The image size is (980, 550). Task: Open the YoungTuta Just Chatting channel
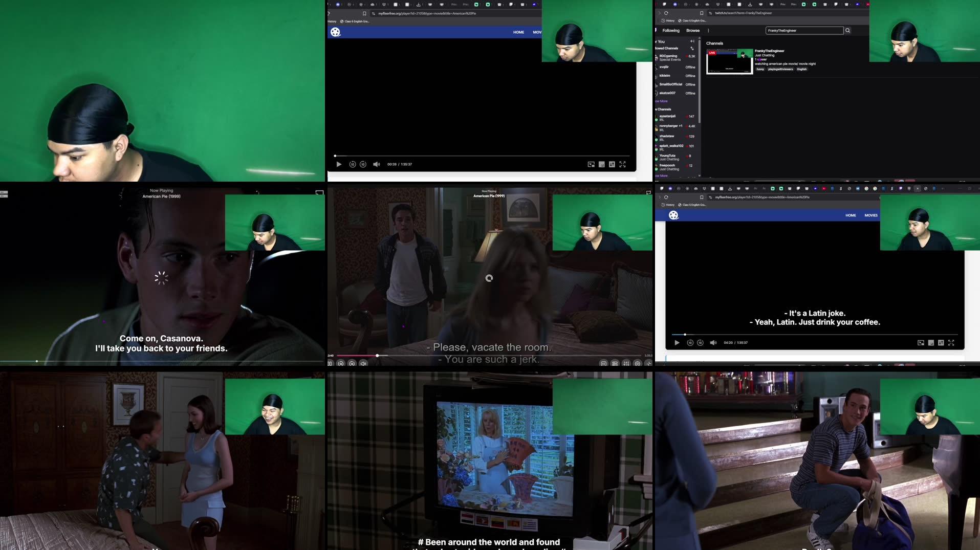(677, 157)
